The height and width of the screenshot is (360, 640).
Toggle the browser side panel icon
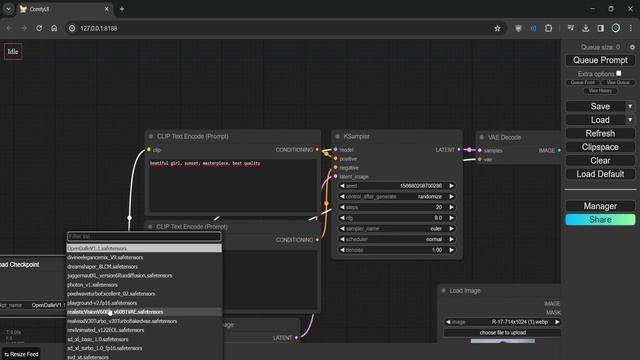[600, 28]
